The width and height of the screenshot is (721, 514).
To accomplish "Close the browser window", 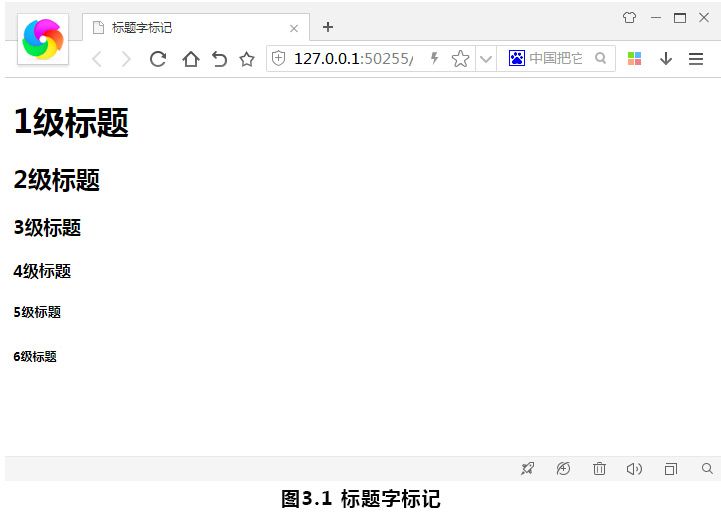I will (704, 17).
